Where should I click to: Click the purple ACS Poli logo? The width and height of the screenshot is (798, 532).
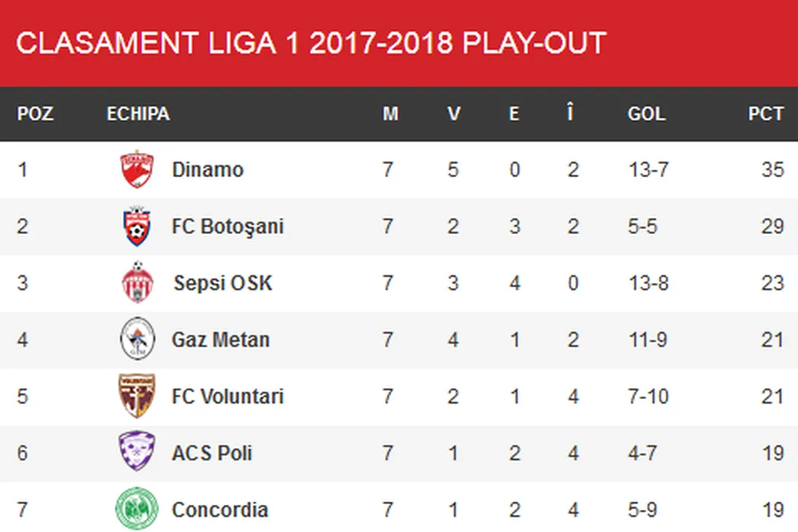click(x=138, y=452)
